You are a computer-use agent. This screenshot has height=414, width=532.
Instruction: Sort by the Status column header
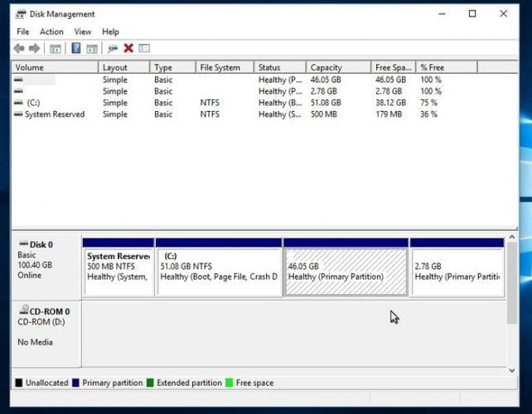tap(280, 67)
